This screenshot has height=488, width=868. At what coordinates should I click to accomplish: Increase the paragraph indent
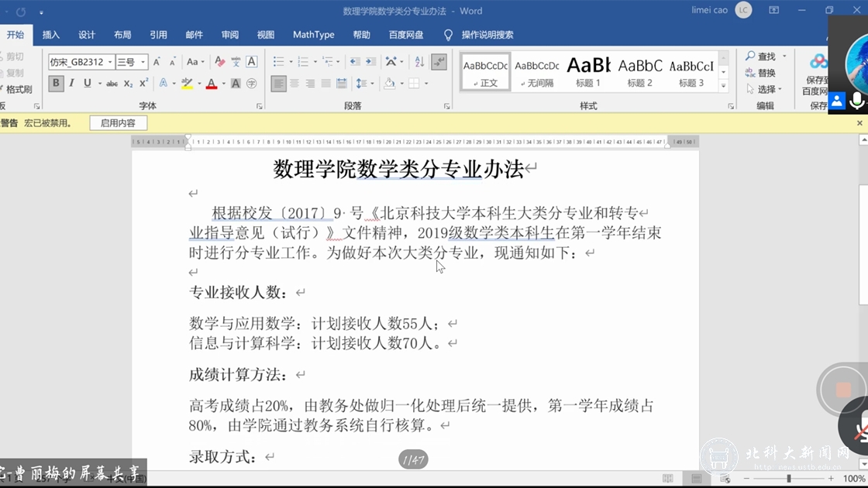pyautogui.click(x=370, y=62)
